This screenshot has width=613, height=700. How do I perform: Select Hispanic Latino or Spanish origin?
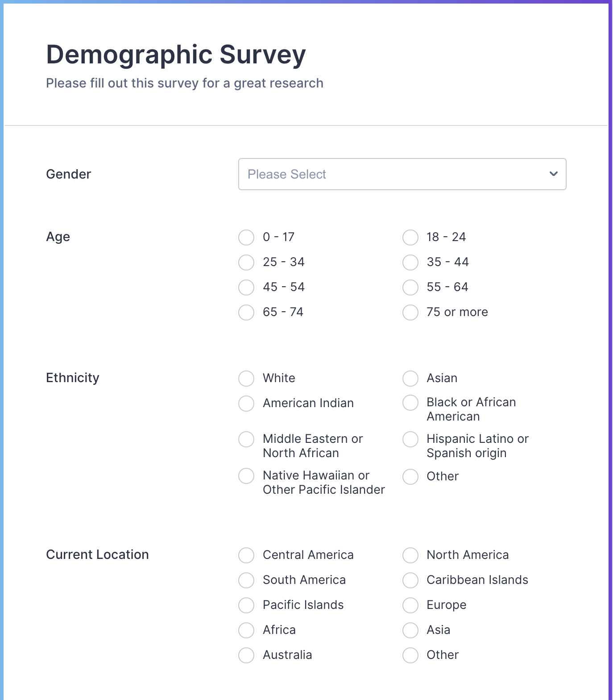click(x=410, y=439)
